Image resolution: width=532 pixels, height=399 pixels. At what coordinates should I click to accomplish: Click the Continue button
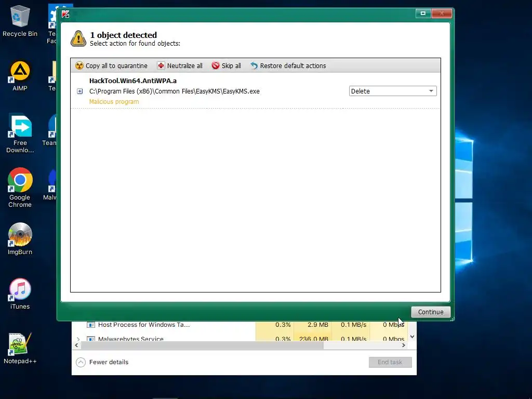click(431, 312)
